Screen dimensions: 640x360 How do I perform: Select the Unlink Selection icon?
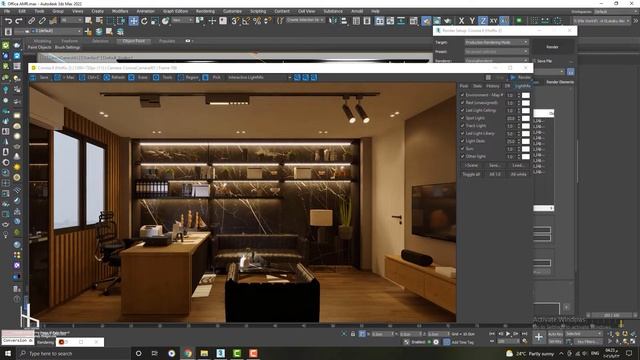pos(42,21)
